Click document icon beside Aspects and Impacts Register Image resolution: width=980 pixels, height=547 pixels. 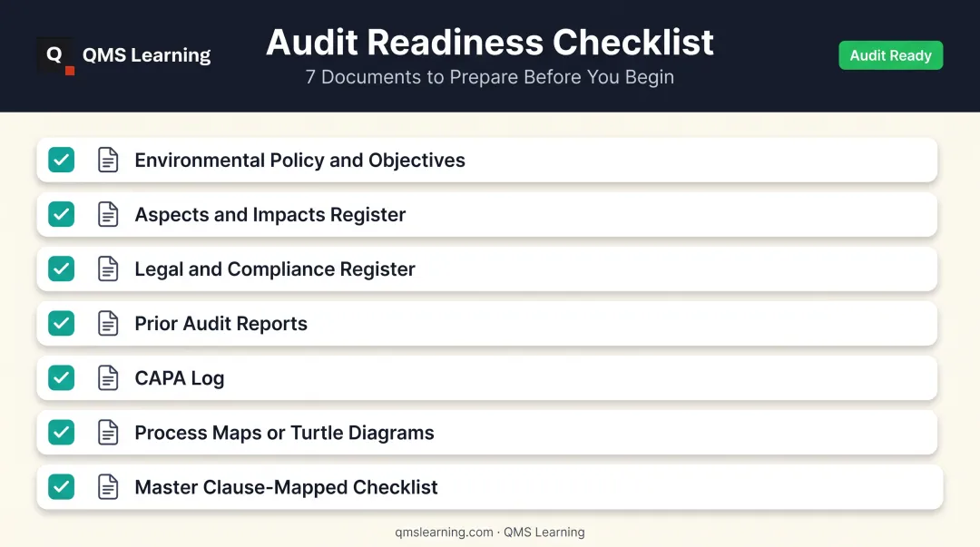click(108, 214)
